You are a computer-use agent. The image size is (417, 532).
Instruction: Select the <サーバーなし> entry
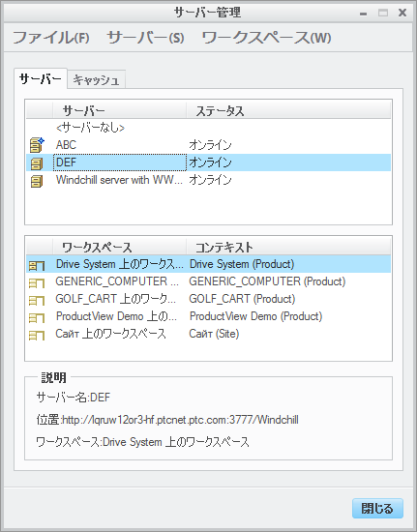click(x=90, y=128)
